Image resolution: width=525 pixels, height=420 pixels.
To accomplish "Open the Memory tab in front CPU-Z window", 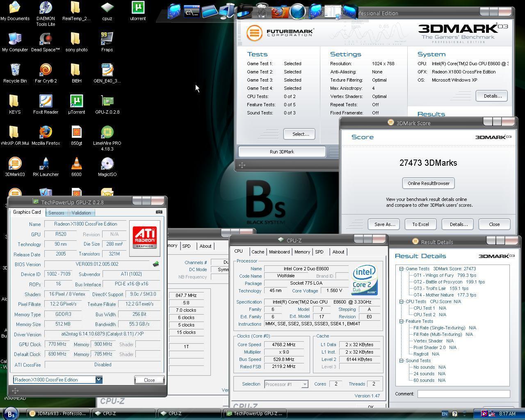I will pos(302,252).
